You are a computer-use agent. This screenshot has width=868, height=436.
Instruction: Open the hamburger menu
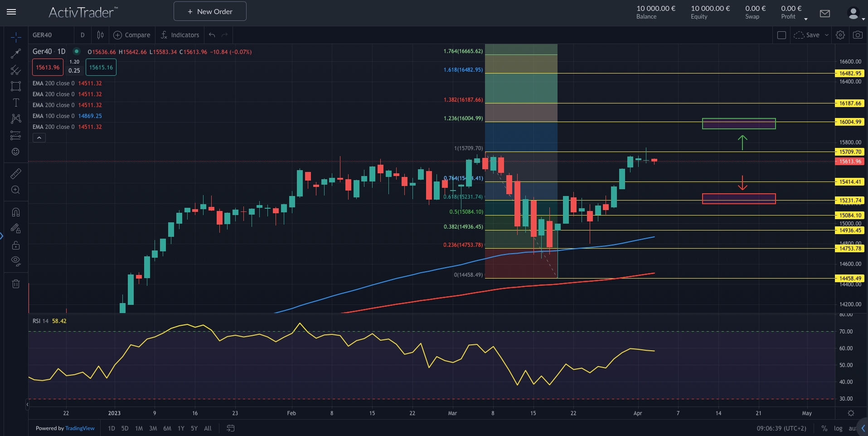(x=11, y=12)
